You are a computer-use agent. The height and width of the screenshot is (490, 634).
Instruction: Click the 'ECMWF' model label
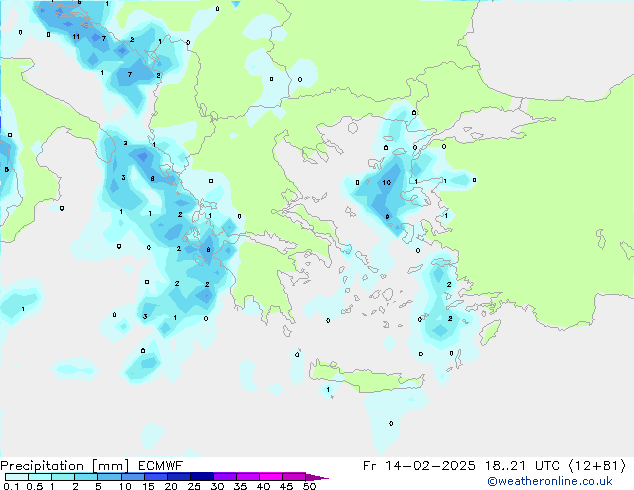pyautogui.click(x=161, y=466)
